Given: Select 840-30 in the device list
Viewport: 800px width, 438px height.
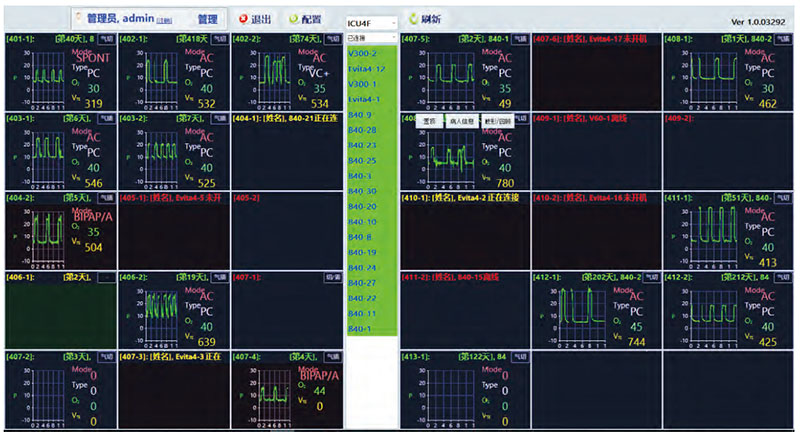Looking at the screenshot, I should click(362, 191).
